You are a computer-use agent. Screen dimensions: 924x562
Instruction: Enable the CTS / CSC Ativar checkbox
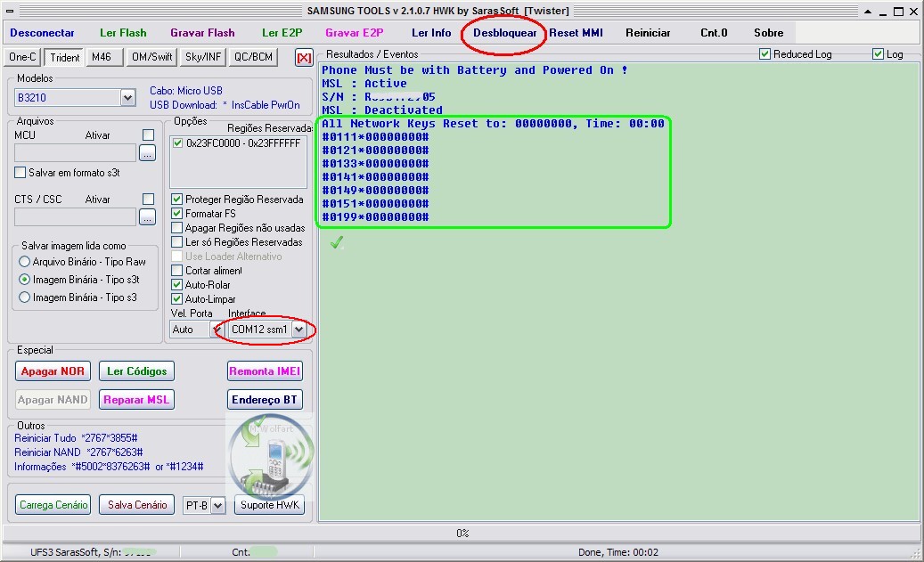coord(149,200)
